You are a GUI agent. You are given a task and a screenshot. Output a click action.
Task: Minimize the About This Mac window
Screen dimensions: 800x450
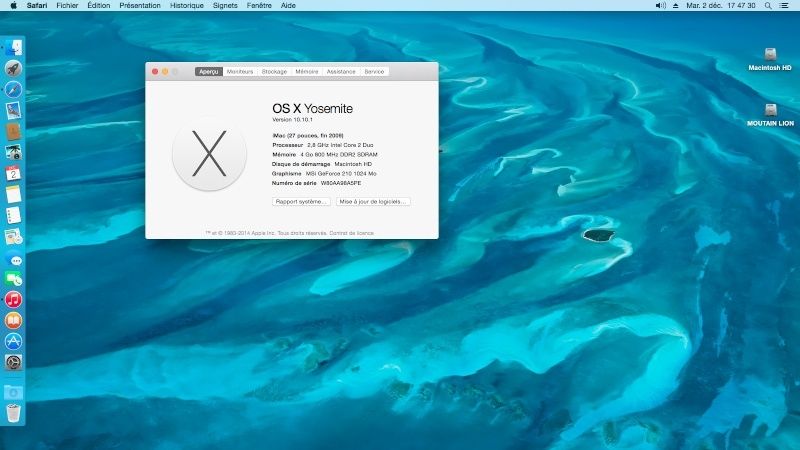pyautogui.click(x=165, y=71)
